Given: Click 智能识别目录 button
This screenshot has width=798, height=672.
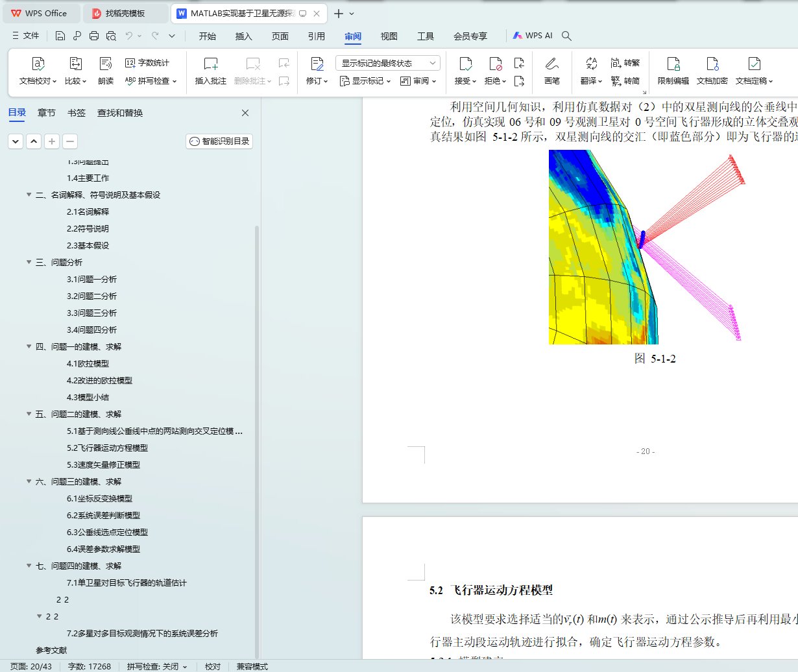Looking at the screenshot, I should [219, 141].
